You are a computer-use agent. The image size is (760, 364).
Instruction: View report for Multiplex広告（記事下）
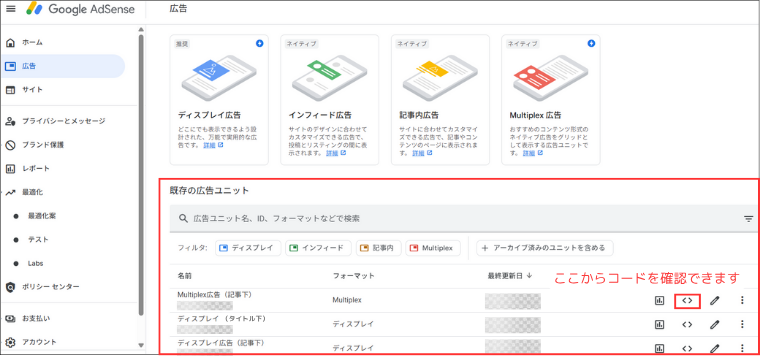point(659,301)
